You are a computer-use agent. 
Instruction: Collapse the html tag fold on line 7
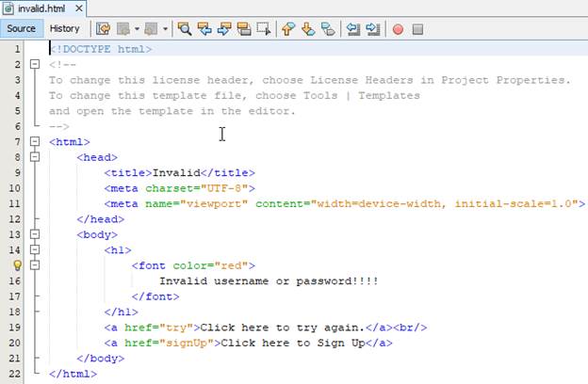(35, 141)
